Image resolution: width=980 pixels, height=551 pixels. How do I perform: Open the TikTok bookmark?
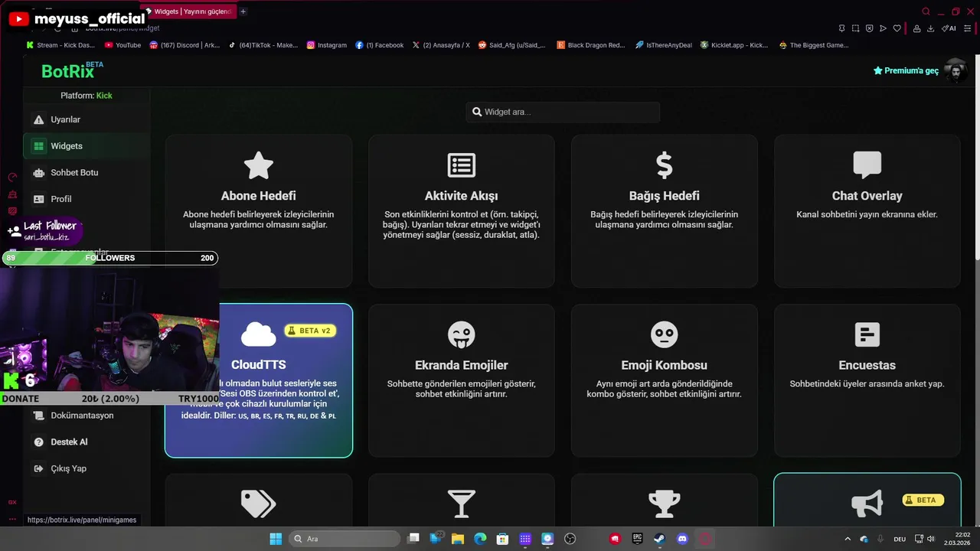click(263, 45)
